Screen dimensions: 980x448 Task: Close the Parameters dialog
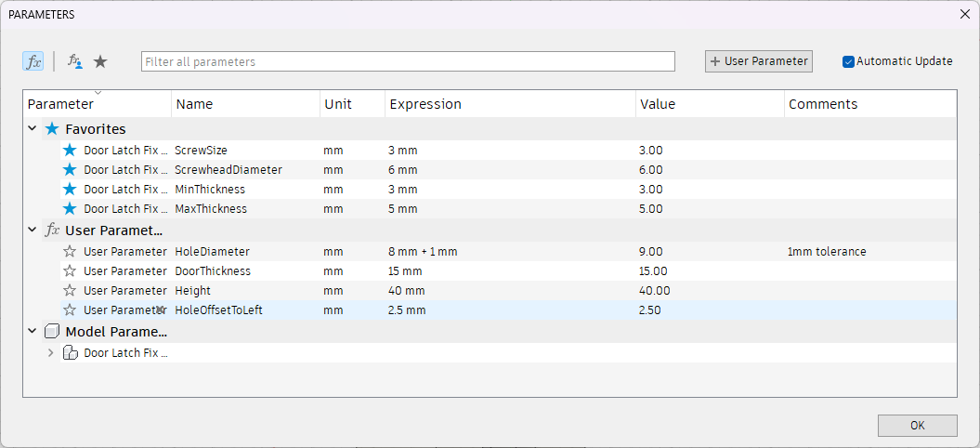click(964, 14)
